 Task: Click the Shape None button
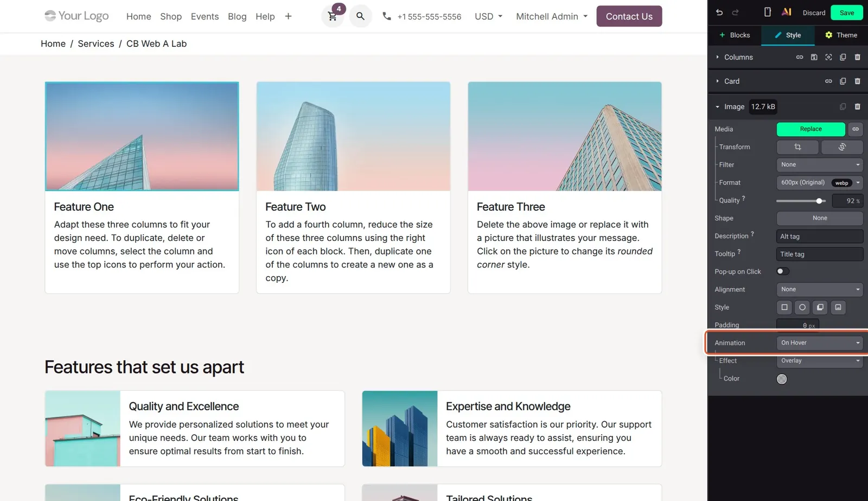820,218
